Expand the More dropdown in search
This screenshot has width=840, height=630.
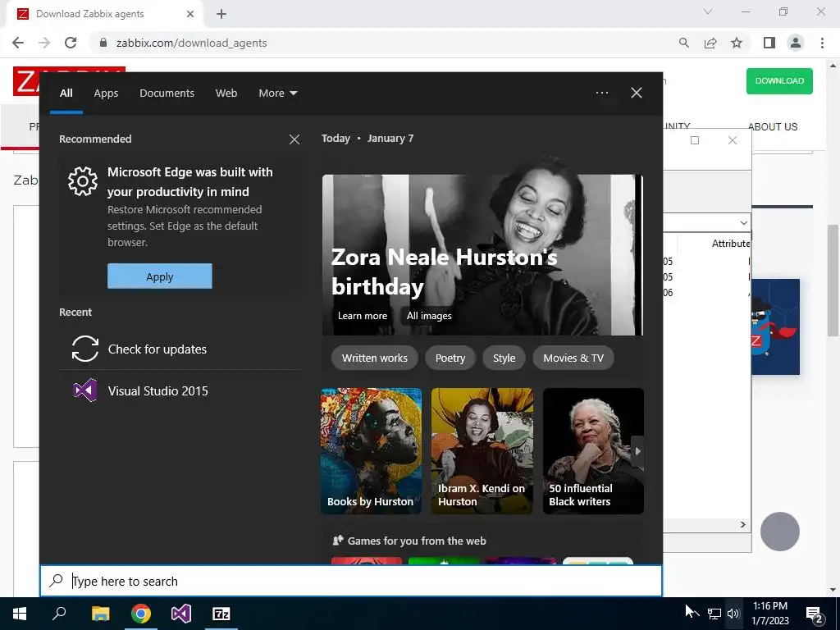pyautogui.click(x=277, y=94)
